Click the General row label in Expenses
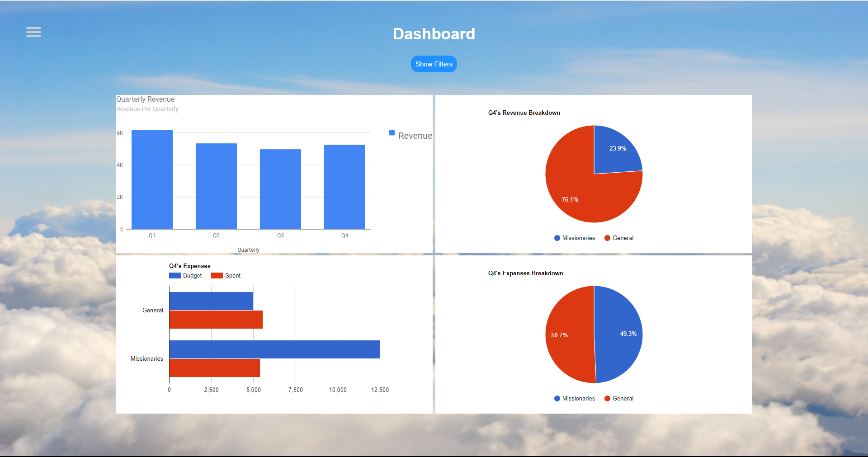 [x=152, y=311]
